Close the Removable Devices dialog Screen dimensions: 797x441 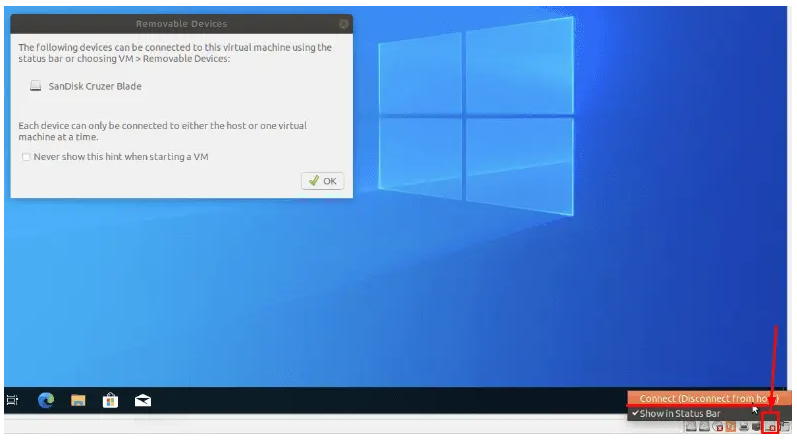(344, 24)
